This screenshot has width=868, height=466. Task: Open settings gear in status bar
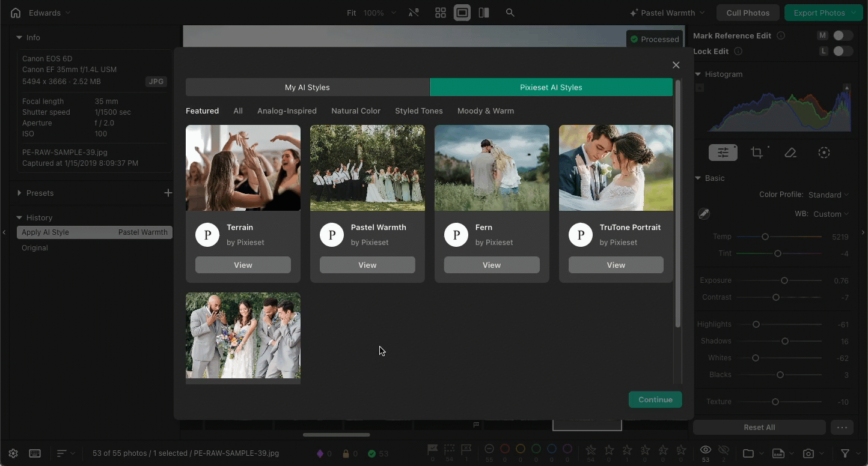13,453
